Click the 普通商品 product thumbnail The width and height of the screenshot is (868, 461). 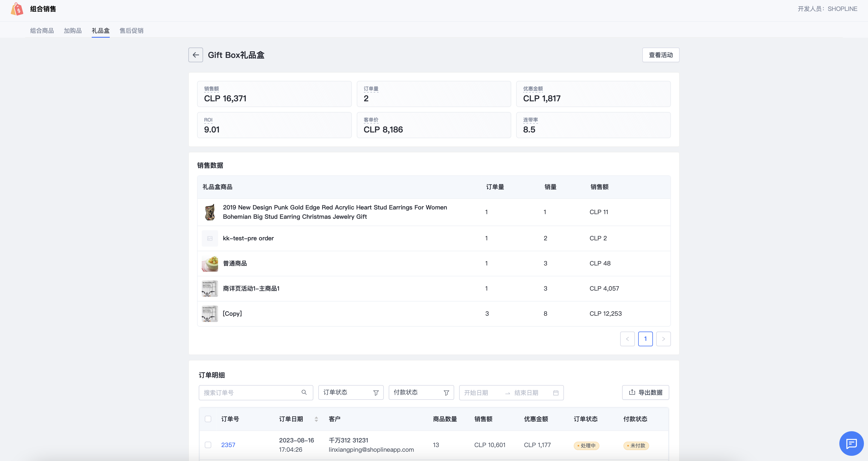pos(210,263)
